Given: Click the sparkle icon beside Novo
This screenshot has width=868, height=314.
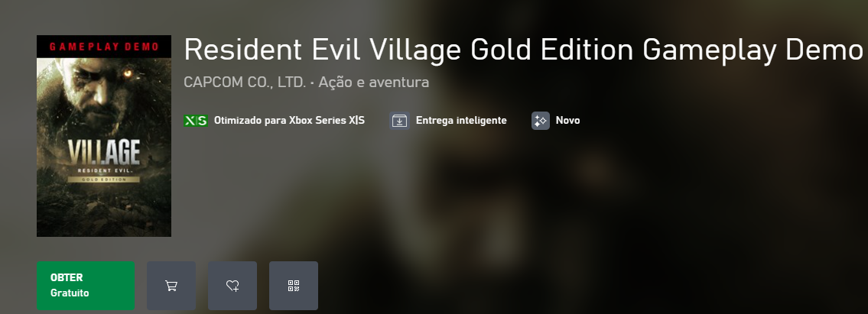Looking at the screenshot, I should point(540,121).
